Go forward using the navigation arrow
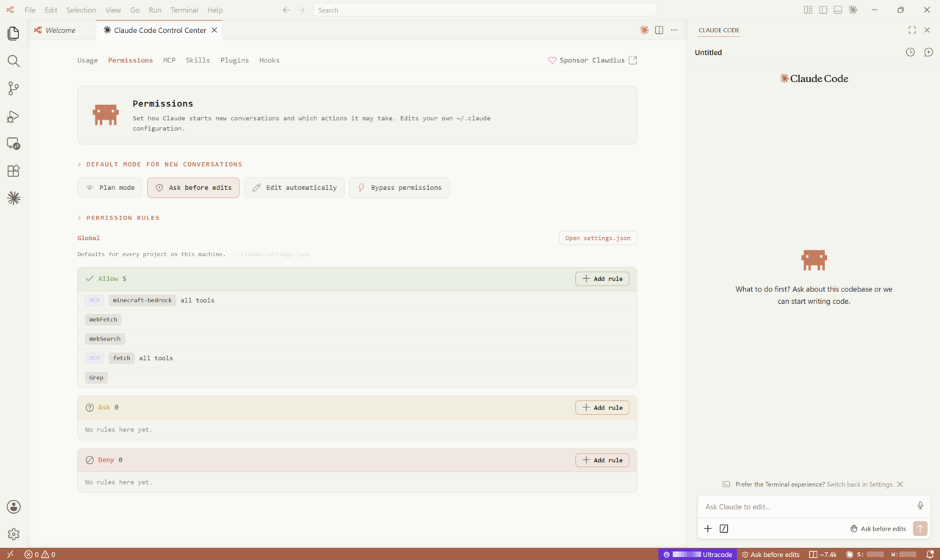The width and height of the screenshot is (940, 560). click(302, 10)
